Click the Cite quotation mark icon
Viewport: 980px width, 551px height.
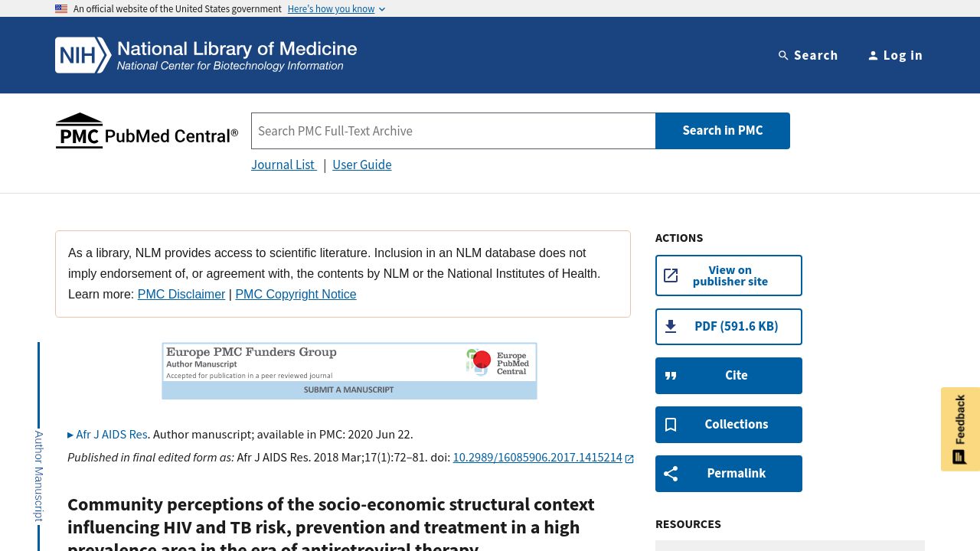(671, 376)
